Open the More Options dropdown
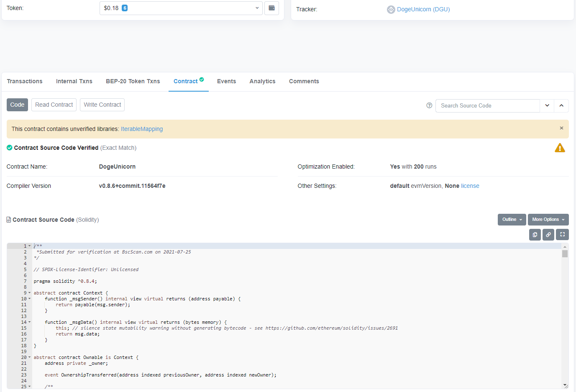This screenshot has height=392, width=576. pyautogui.click(x=548, y=220)
